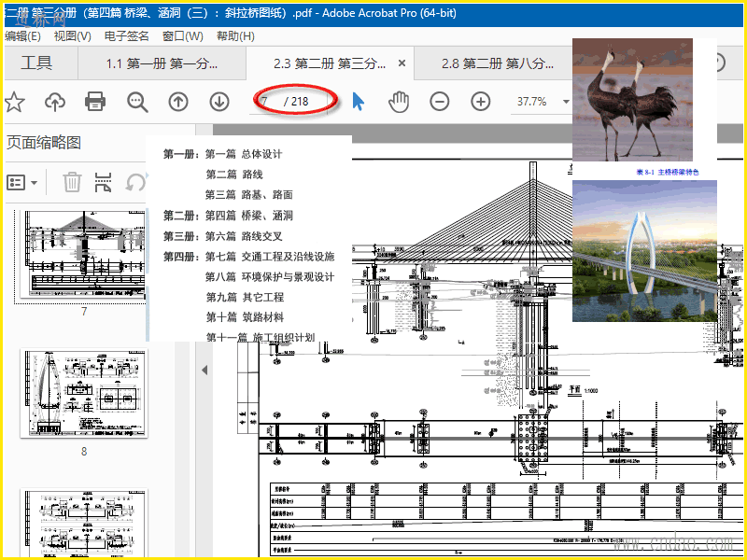Click the cloud upload icon
The height and width of the screenshot is (560, 747).
click(55, 102)
